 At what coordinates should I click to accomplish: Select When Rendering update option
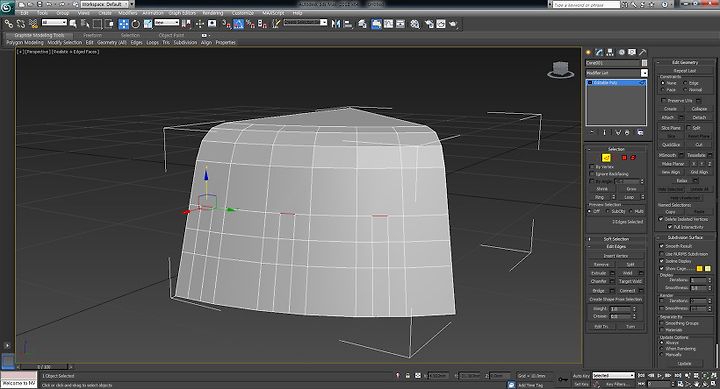pyautogui.click(x=662, y=349)
